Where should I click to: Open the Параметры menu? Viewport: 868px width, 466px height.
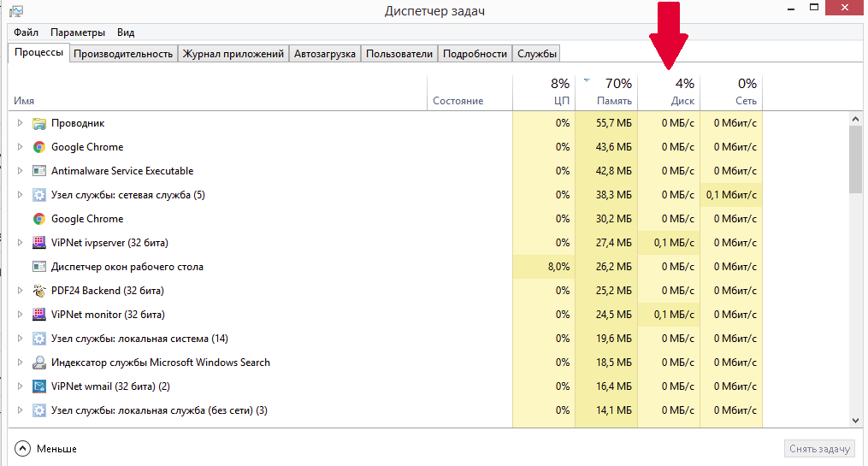pyautogui.click(x=78, y=32)
